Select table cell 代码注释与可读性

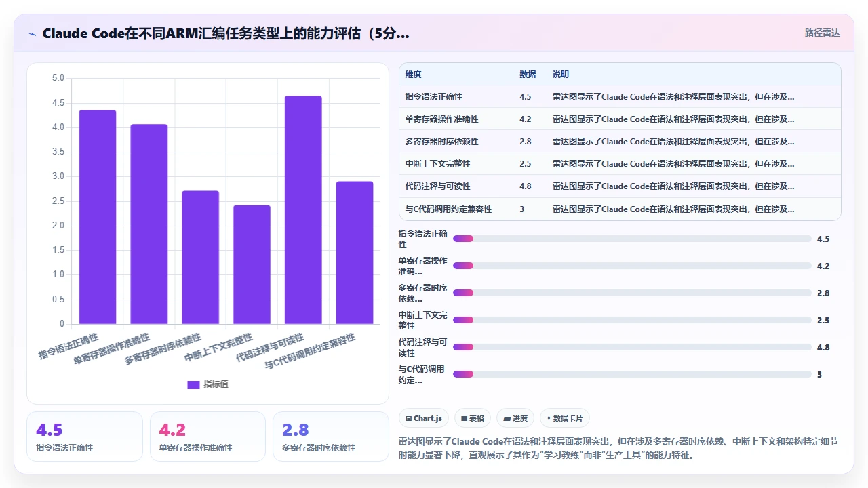(x=438, y=186)
